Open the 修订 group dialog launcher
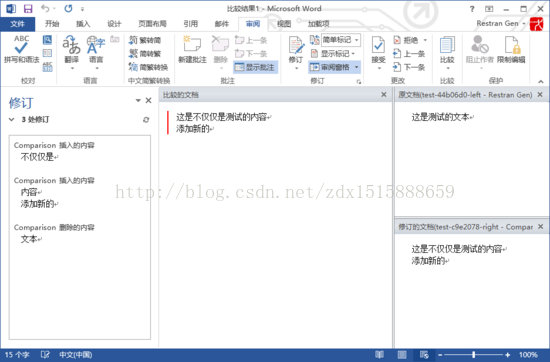The image size is (550, 362). [358, 82]
